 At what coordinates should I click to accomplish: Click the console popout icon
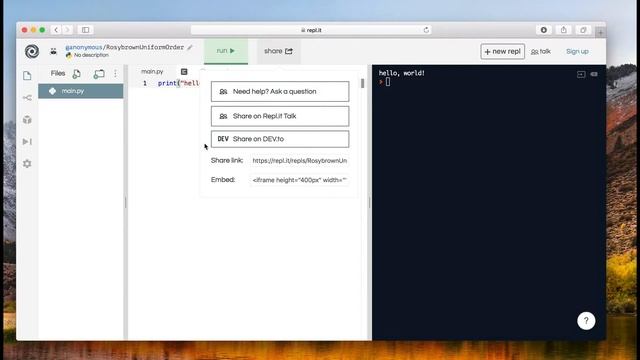pyautogui.click(x=581, y=74)
